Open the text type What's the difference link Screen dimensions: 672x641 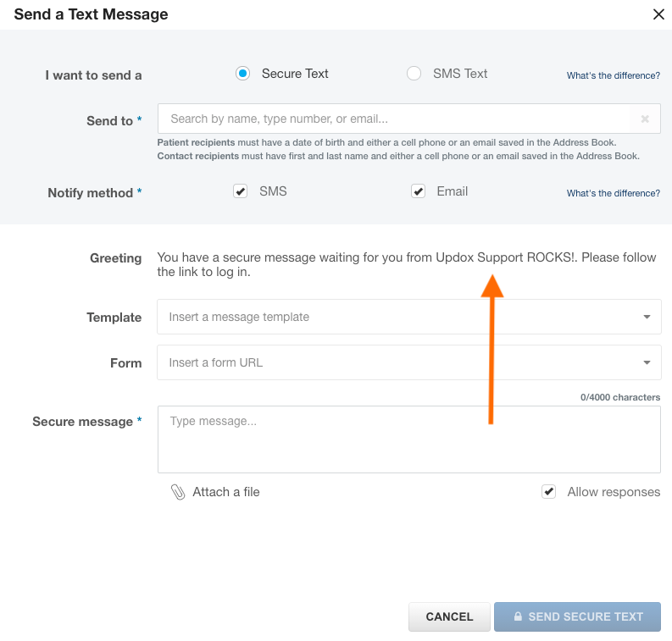(x=613, y=75)
